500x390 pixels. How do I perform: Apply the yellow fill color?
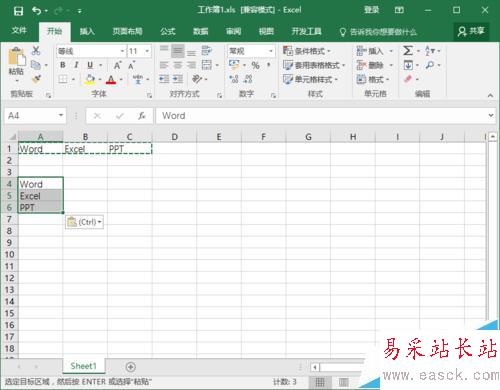point(90,79)
